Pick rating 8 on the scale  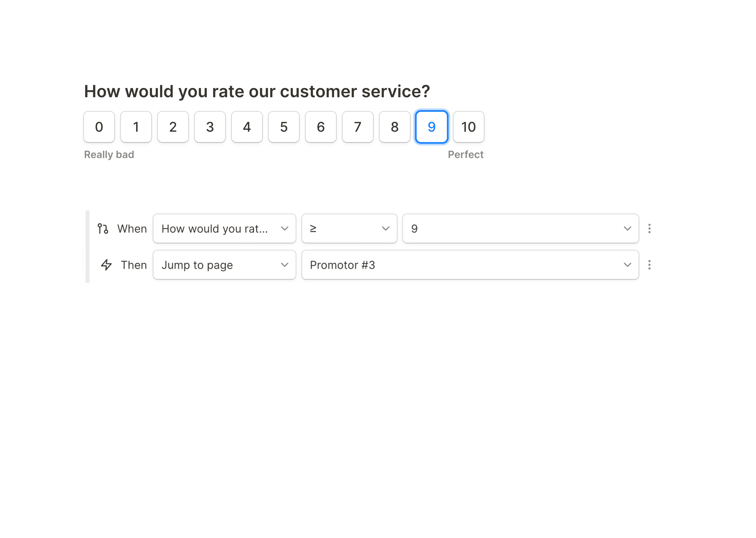(x=394, y=127)
